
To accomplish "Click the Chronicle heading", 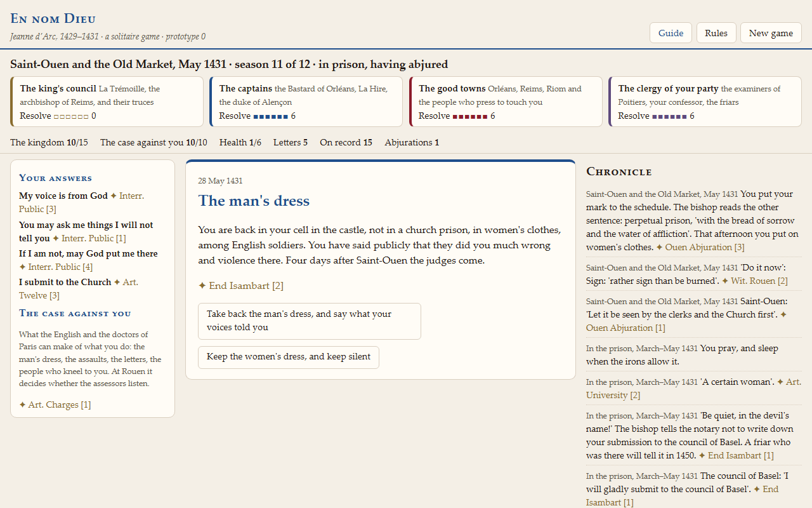I will [x=619, y=171].
